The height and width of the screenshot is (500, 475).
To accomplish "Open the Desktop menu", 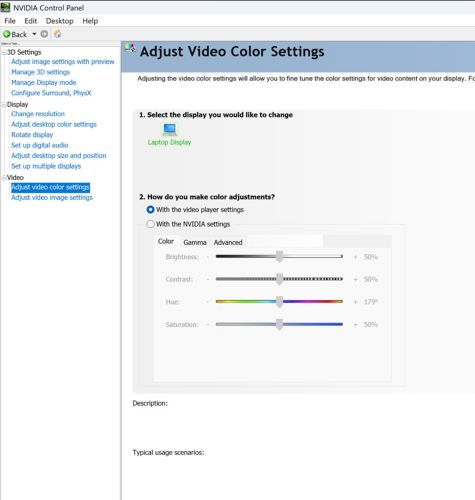I will pyautogui.click(x=60, y=21).
